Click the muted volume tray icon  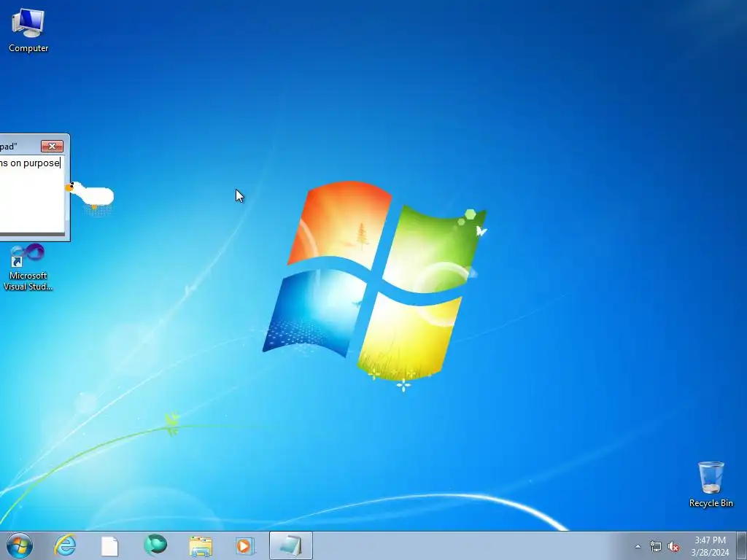(673, 547)
